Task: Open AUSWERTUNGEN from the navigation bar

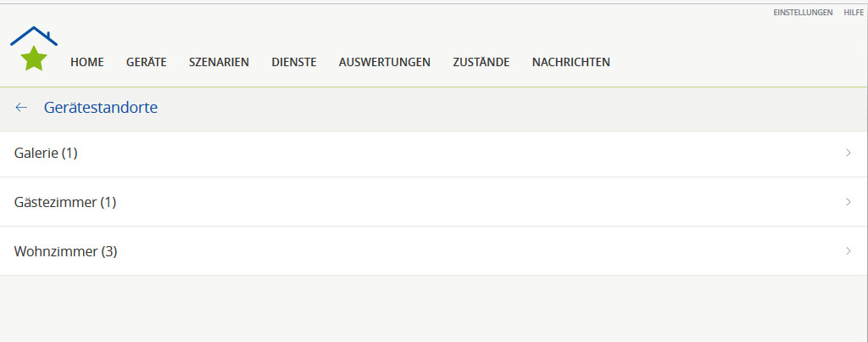Action: pos(385,62)
